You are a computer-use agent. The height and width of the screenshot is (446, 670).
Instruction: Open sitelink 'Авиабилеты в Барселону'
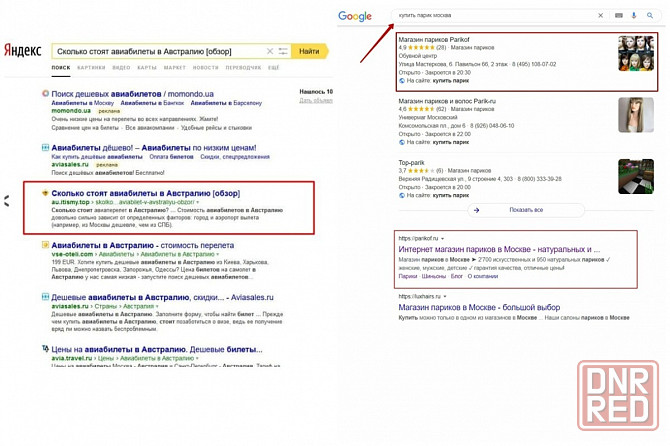click(226, 103)
